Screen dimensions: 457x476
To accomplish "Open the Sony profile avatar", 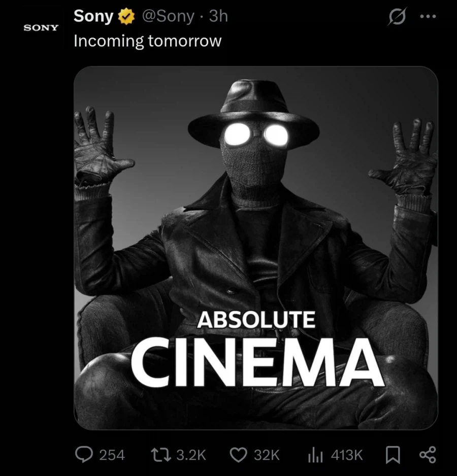I will (x=41, y=27).
